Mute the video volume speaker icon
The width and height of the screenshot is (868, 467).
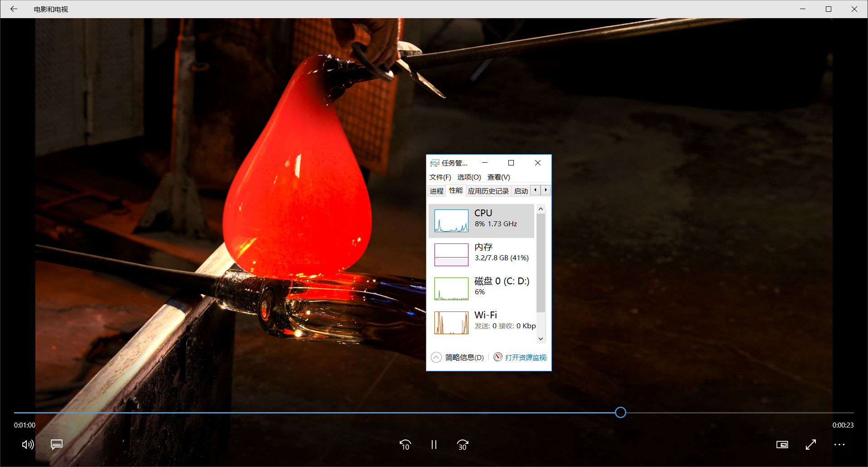pyautogui.click(x=28, y=444)
